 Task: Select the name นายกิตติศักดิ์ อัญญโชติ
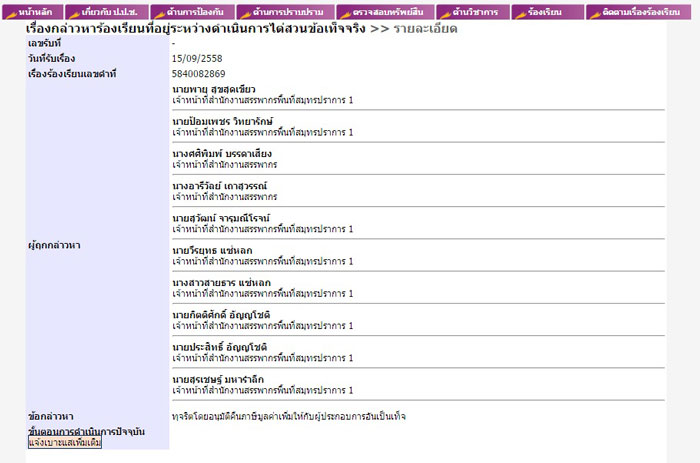220,315
